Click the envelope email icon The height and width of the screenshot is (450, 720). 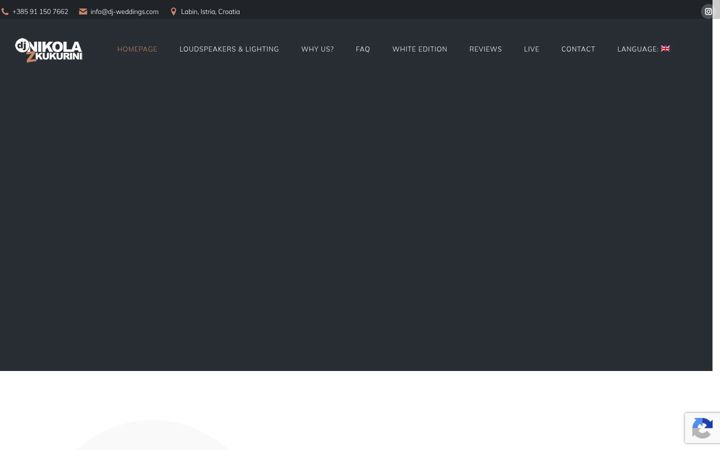83,11
